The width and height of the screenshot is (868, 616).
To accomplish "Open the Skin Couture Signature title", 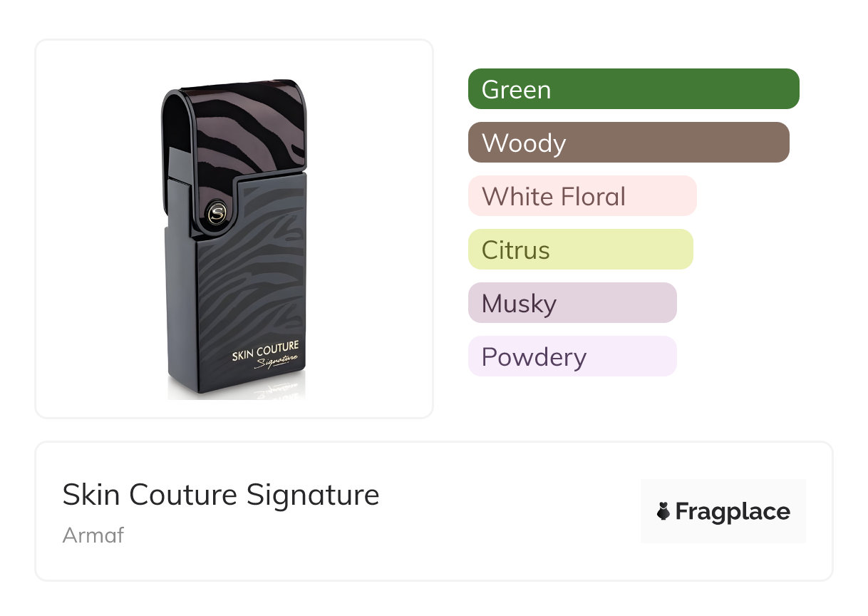I will pos(220,495).
